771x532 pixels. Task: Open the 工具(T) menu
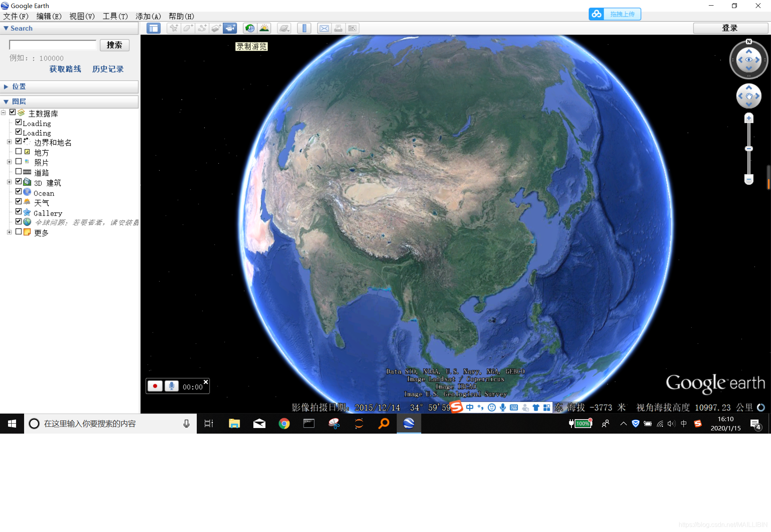point(115,16)
